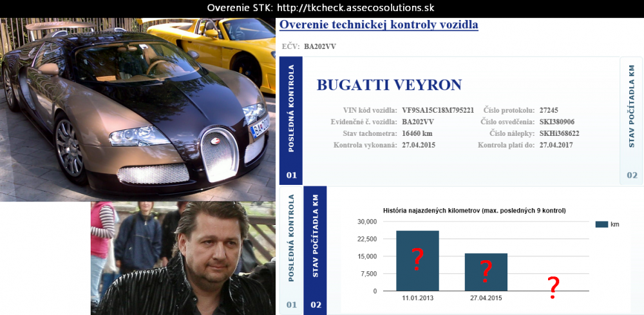Select VIN code VF9SA15C18M795221
Viewport: 644px width, 315px height.
coord(438,111)
